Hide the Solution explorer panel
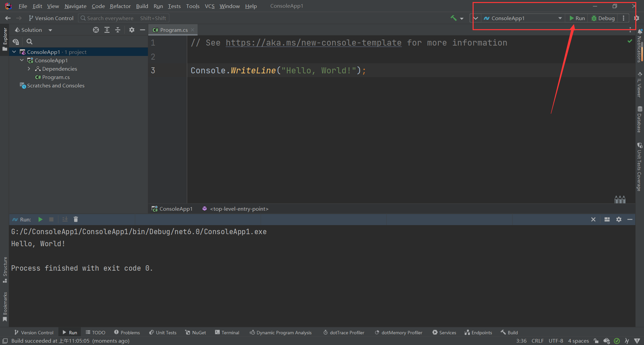This screenshot has height=345, width=644. coord(143,30)
